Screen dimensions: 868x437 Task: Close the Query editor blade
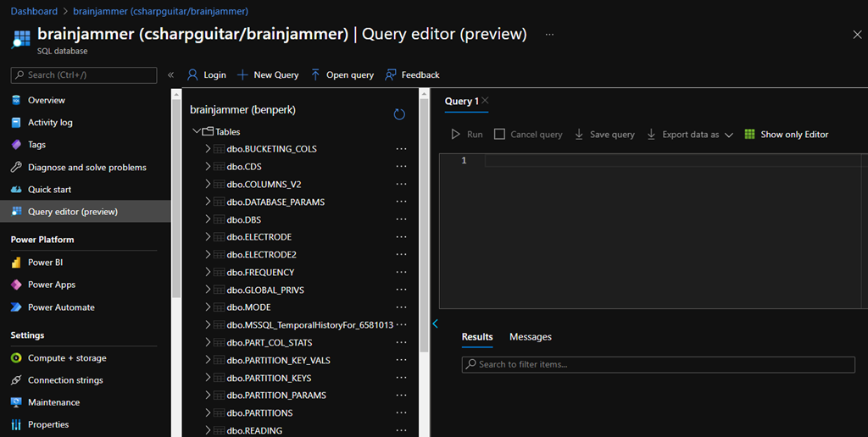point(857,34)
